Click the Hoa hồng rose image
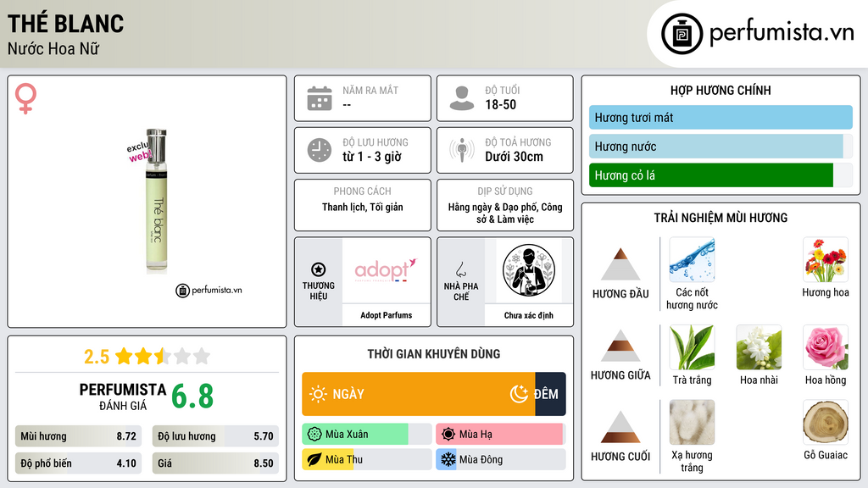The width and height of the screenshot is (868, 488). [826, 347]
